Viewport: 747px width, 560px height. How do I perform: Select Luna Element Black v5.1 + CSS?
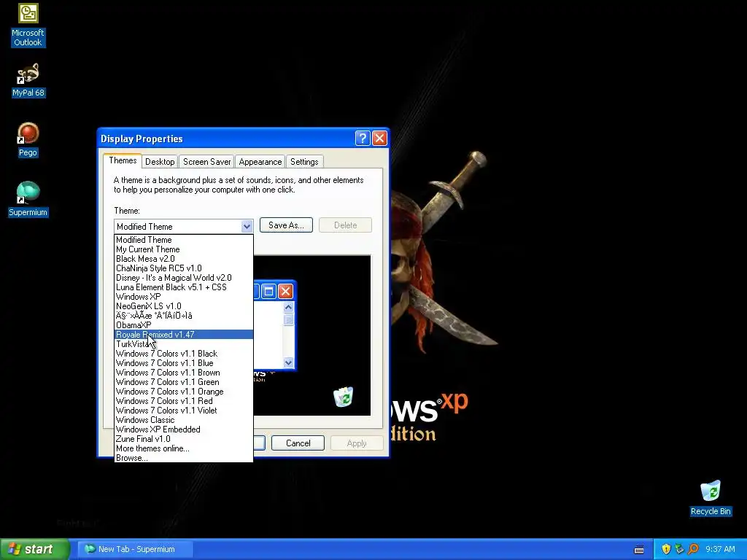[x=183, y=287]
